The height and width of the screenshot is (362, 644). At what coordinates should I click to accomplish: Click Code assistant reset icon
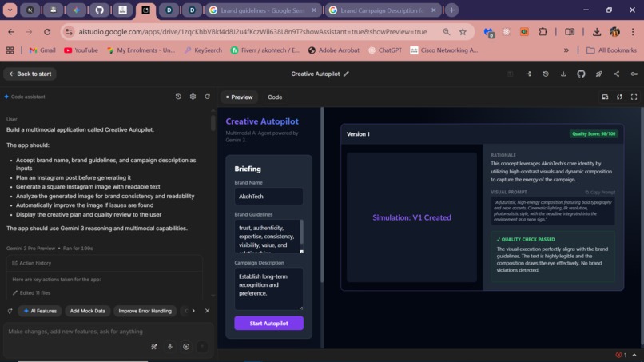(x=208, y=97)
